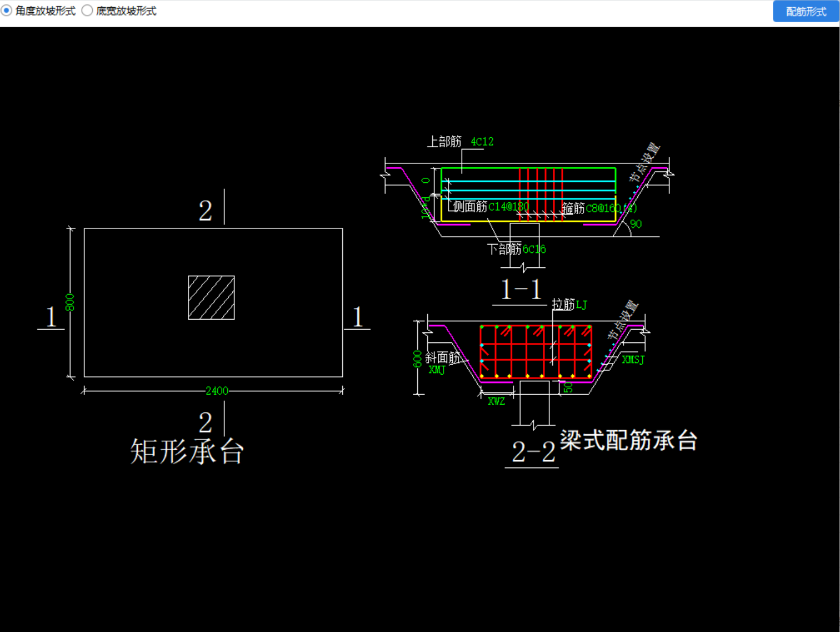Viewport: 840px width, 632px height.
Task: Edit the 10*d anchorage value
Action: [x=426, y=207]
